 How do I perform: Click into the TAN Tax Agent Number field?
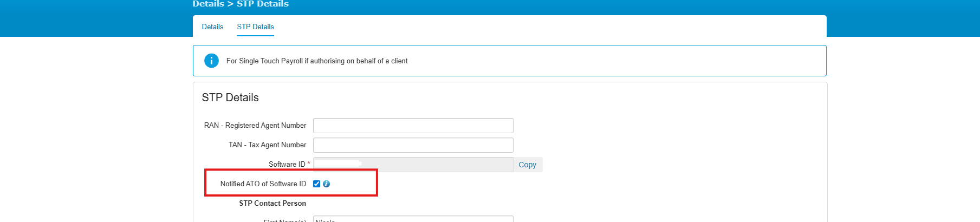pyautogui.click(x=413, y=145)
